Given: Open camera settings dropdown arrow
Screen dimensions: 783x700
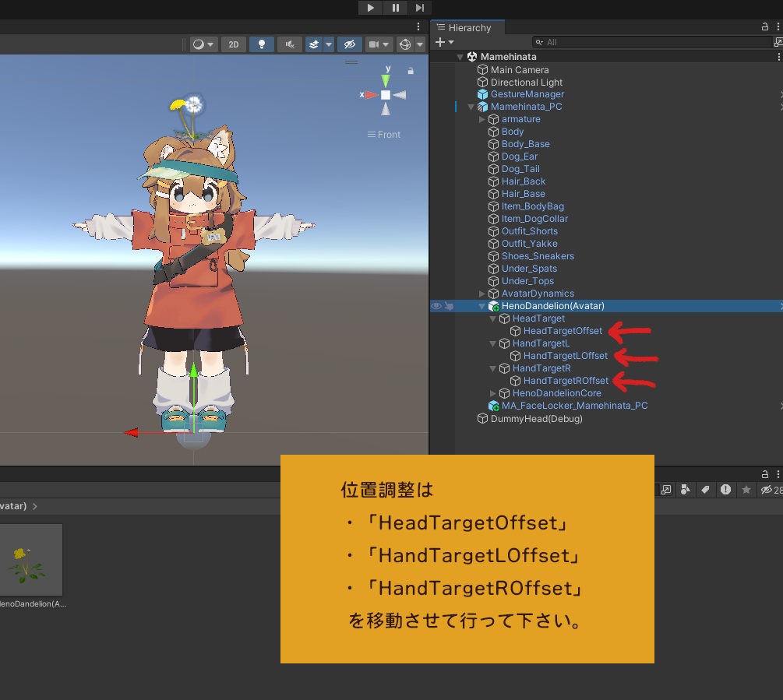Looking at the screenshot, I should [386, 44].
